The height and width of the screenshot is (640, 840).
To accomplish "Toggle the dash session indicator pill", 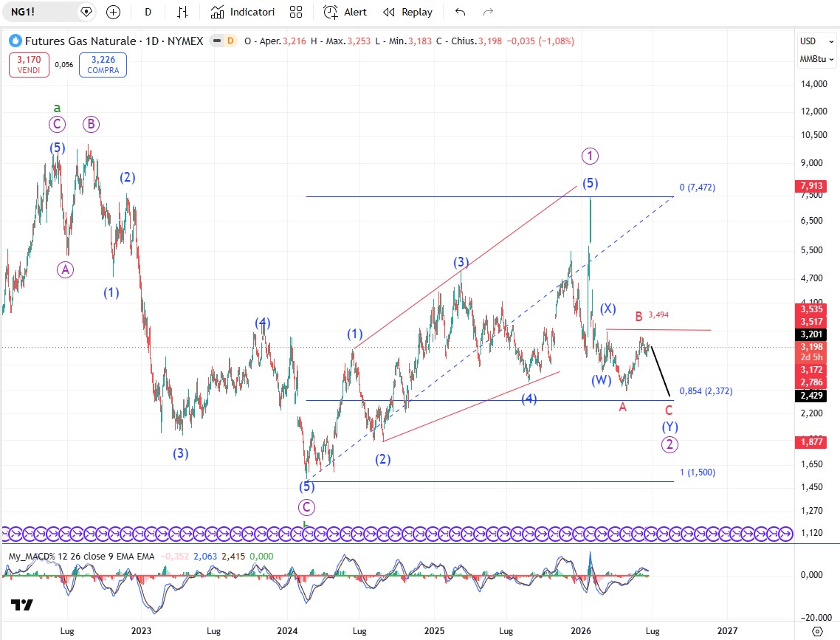I will pos(216,41).
